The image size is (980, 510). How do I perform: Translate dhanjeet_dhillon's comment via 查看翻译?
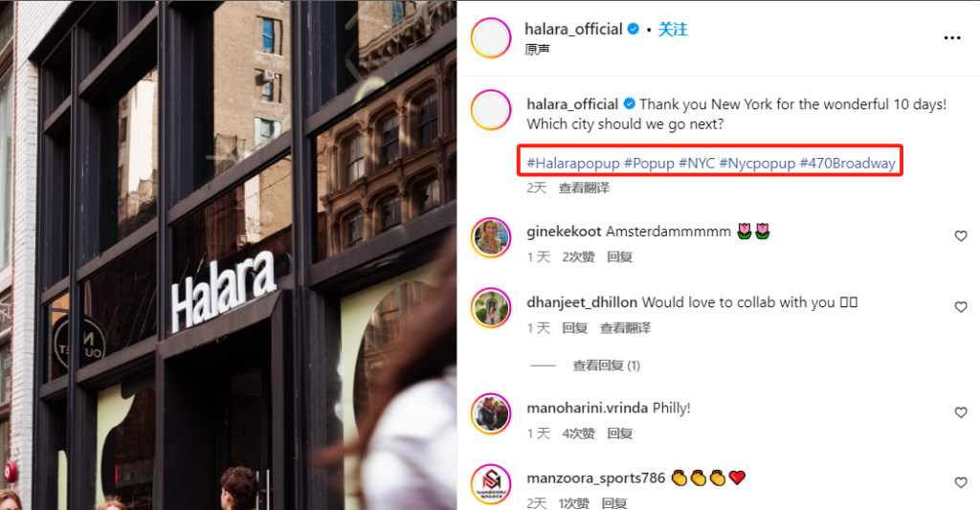coord(625,328)
